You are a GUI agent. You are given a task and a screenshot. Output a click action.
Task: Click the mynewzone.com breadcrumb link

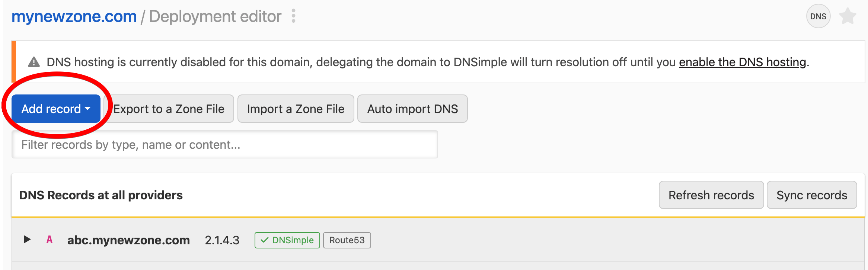pyautogui.click(x=74, y=17)
